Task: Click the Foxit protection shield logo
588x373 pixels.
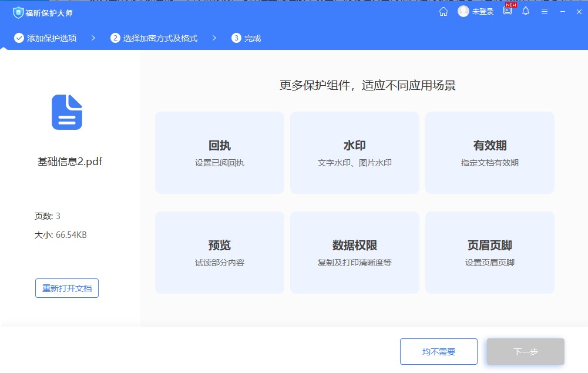Action: [x=18, y=13]
